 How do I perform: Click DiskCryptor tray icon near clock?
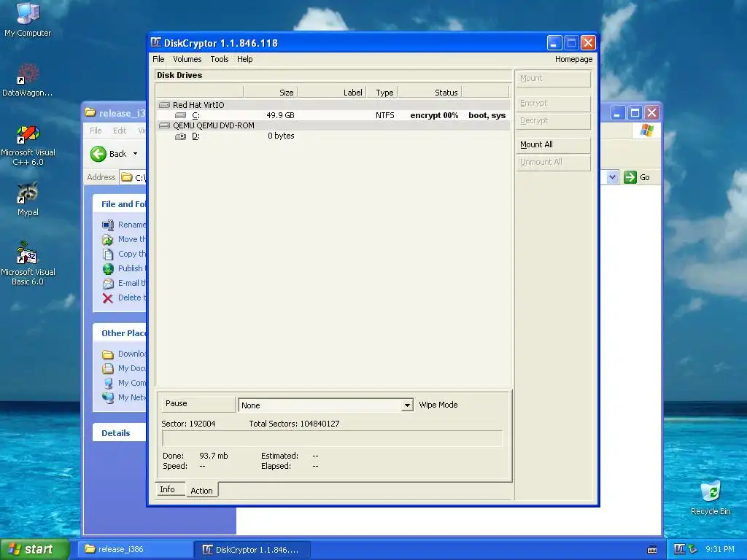pyautogui.click(x=680, y=549)
